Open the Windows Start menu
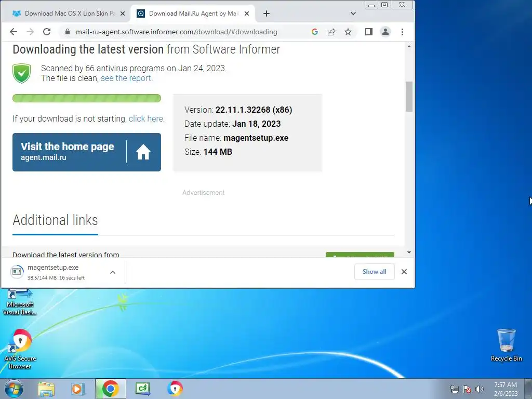532x399 pixels. coord(14,389)
